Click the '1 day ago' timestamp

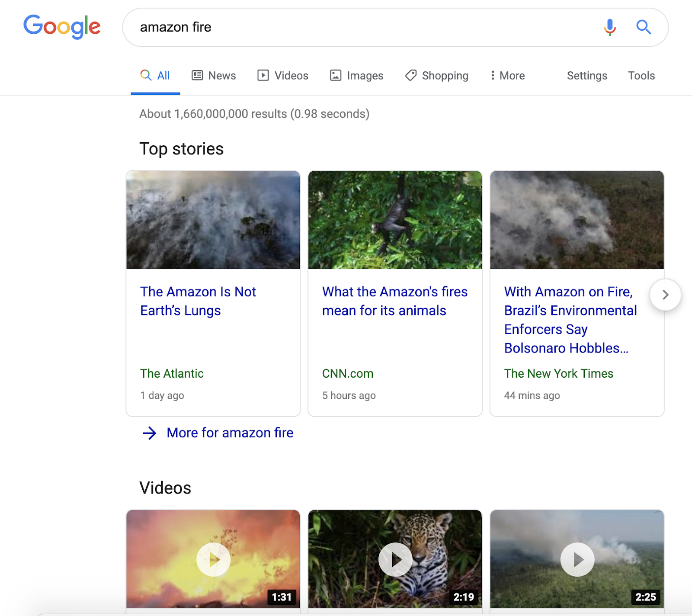tap(162, 395)
